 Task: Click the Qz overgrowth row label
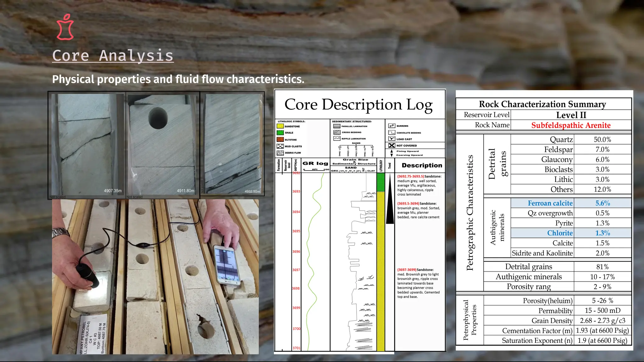(550, 213)
